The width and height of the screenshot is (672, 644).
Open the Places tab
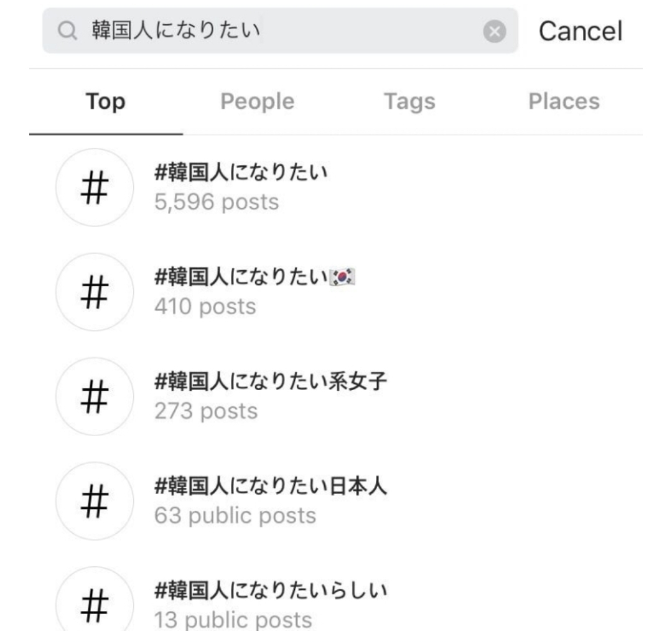(564, 101)
